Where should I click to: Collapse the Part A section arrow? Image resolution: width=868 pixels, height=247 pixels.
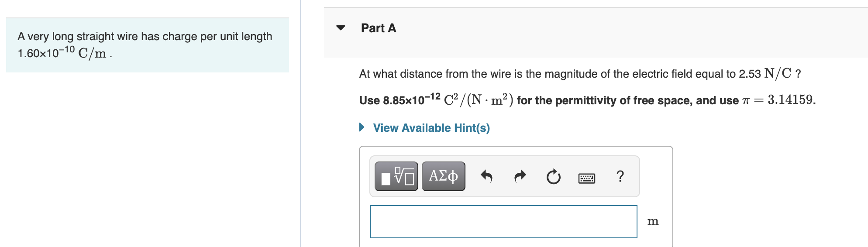341,28
